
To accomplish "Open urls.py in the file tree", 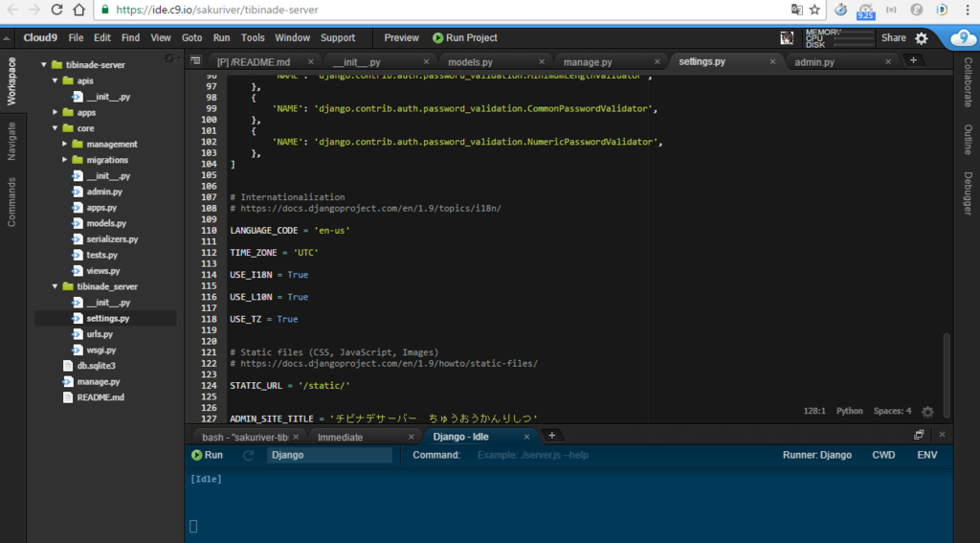I will [x=100, y=334].
